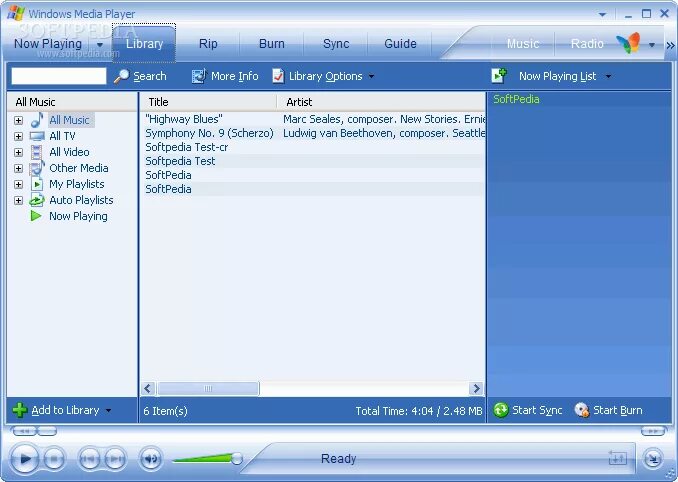This screenshot has height=482, width=678.
Task: Open the dropdown arrow beside MSN butterfly
Action: [x=652, y=45]
